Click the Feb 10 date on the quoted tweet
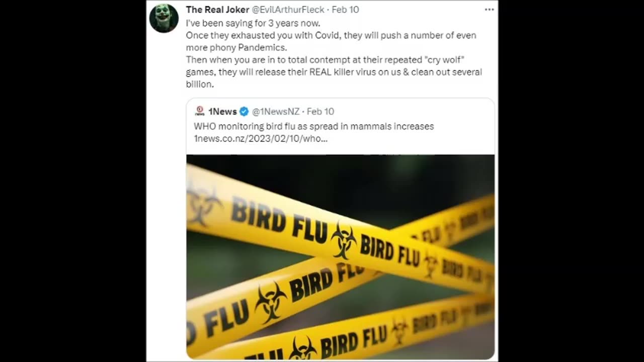Screen dimensions: 644x362 click(x=320, y=112)
